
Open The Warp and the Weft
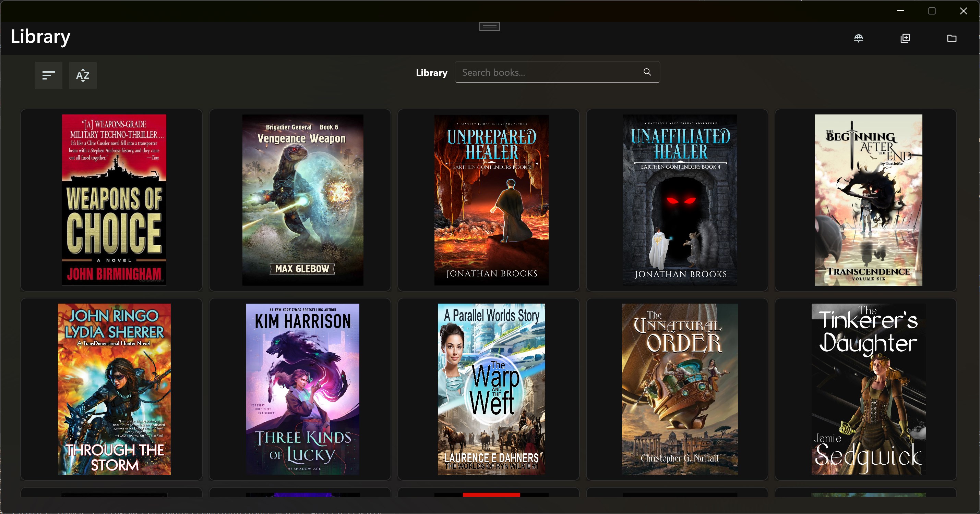click(491, 389)
